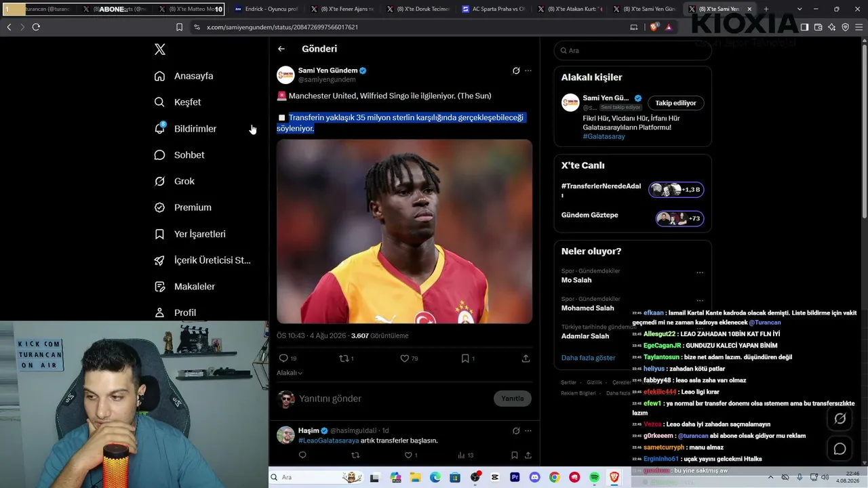Viewport: 868px width, 488px height.
Task: Click the back arrow beside Gönderi
Action: pos(281,49)
